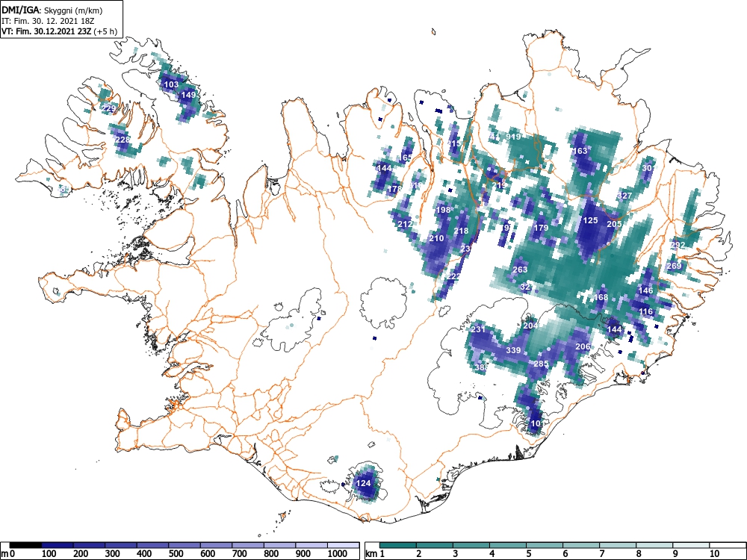The height and width of the screenshot is (560, 747).
Task: Click the '222' visibility value on the map
Action: (453, 277)
